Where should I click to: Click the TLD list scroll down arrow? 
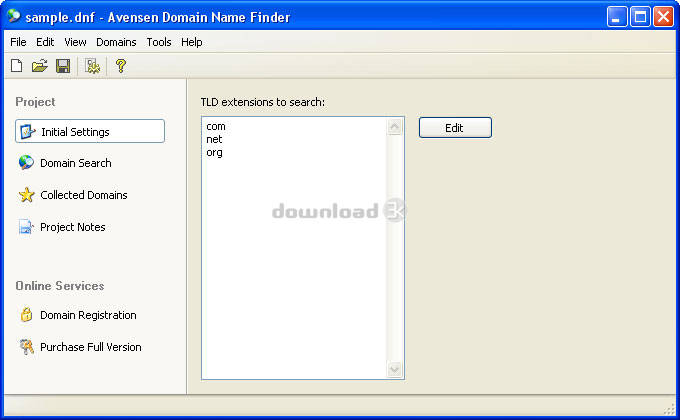(395, 369)
